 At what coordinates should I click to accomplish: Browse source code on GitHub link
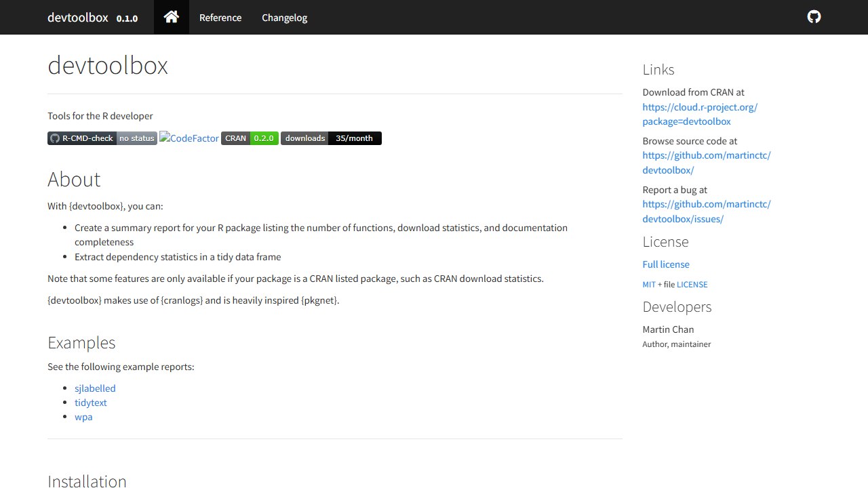click(707, 163)
